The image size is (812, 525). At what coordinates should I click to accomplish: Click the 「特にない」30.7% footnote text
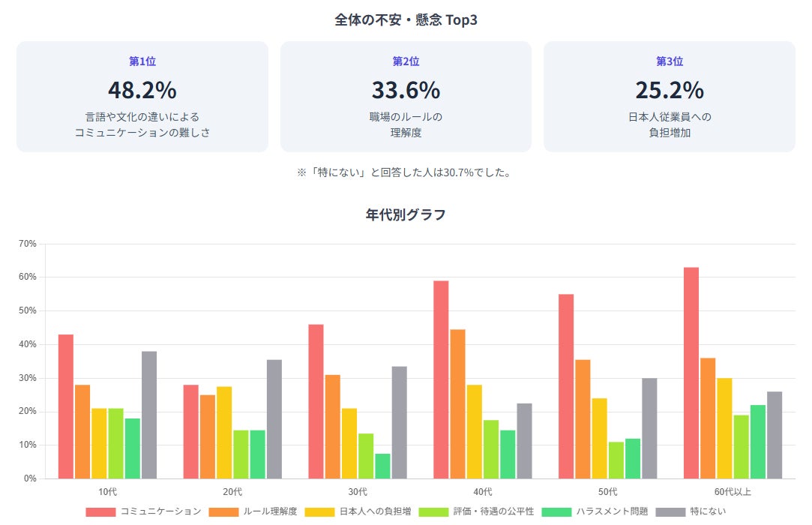(406, 172)
